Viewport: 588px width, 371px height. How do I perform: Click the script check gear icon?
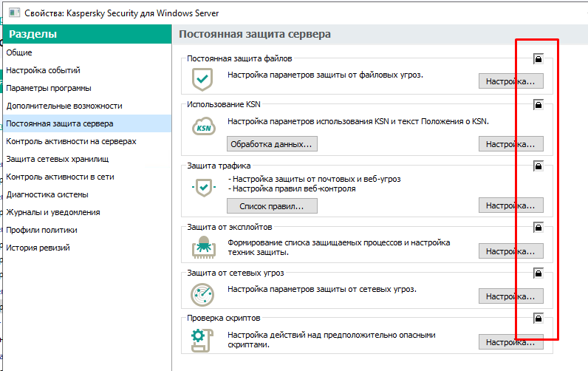pos(202,338)
